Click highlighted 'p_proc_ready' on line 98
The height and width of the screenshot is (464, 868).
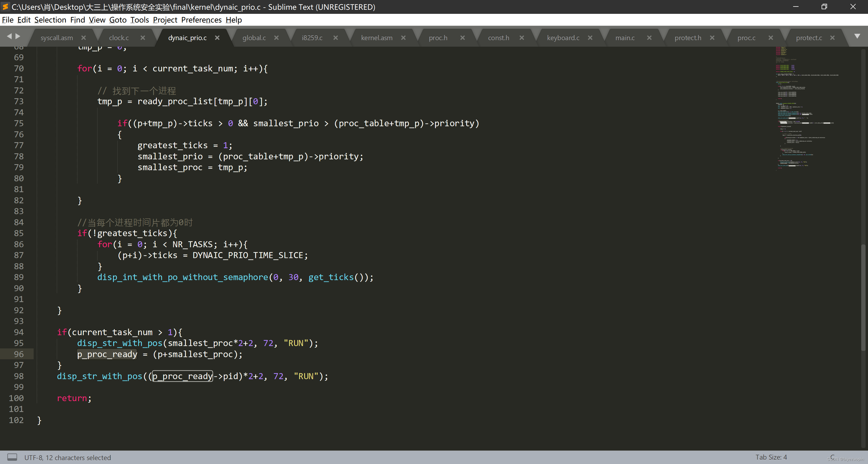[182, 376]
